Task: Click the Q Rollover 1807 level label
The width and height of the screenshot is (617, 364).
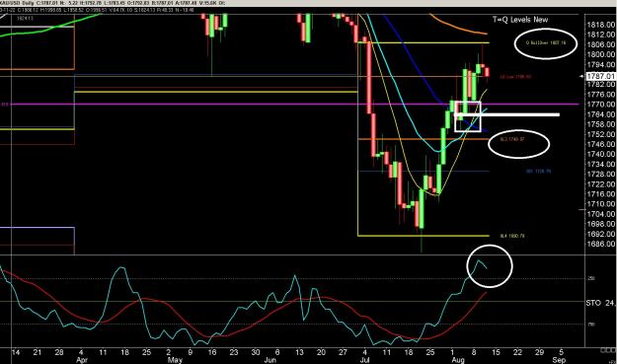Action: tap(546, 42)
